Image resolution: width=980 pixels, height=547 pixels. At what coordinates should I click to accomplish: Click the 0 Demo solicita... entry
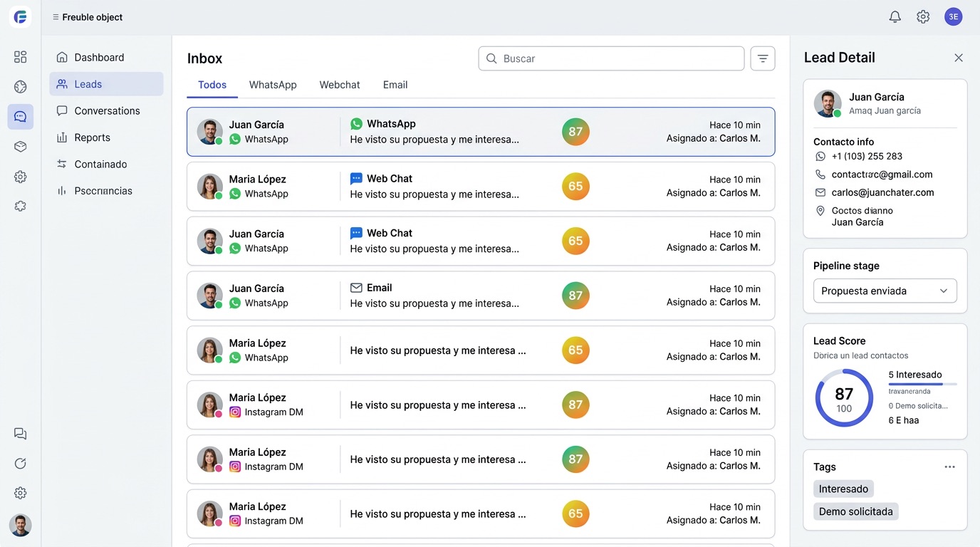tap(918, 406)
